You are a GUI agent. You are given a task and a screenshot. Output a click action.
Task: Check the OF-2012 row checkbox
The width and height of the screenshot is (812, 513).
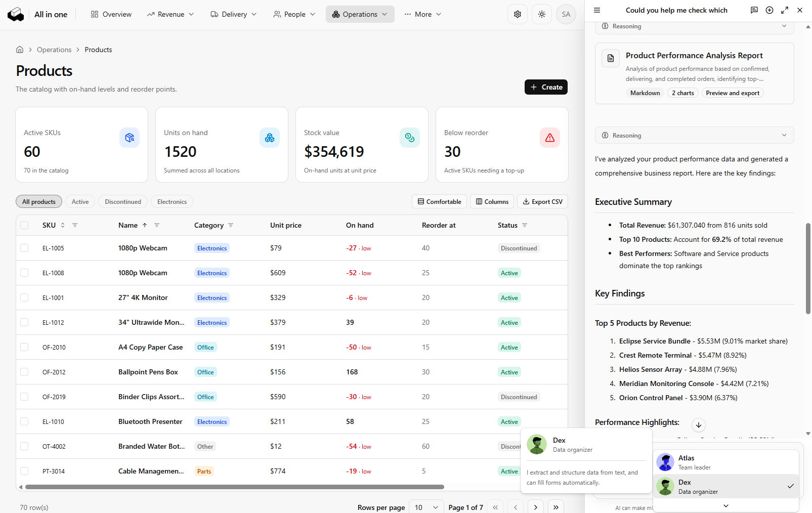(24, 372)
